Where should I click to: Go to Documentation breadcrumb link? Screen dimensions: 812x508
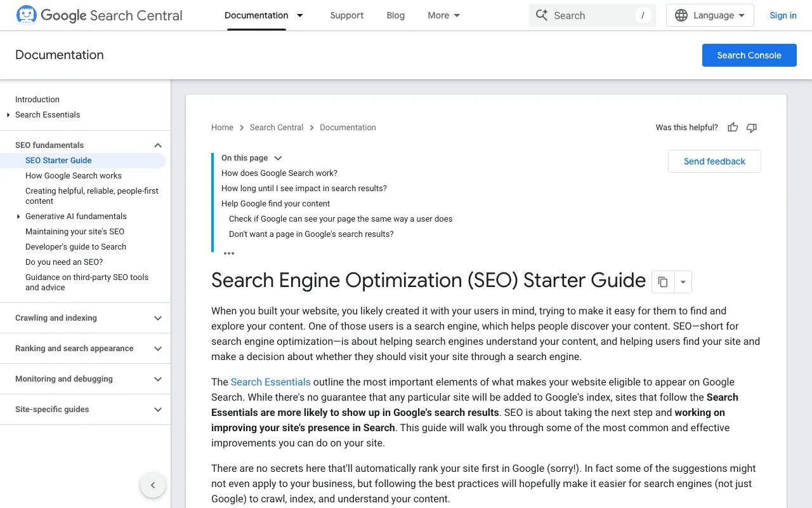pos(348,128)
